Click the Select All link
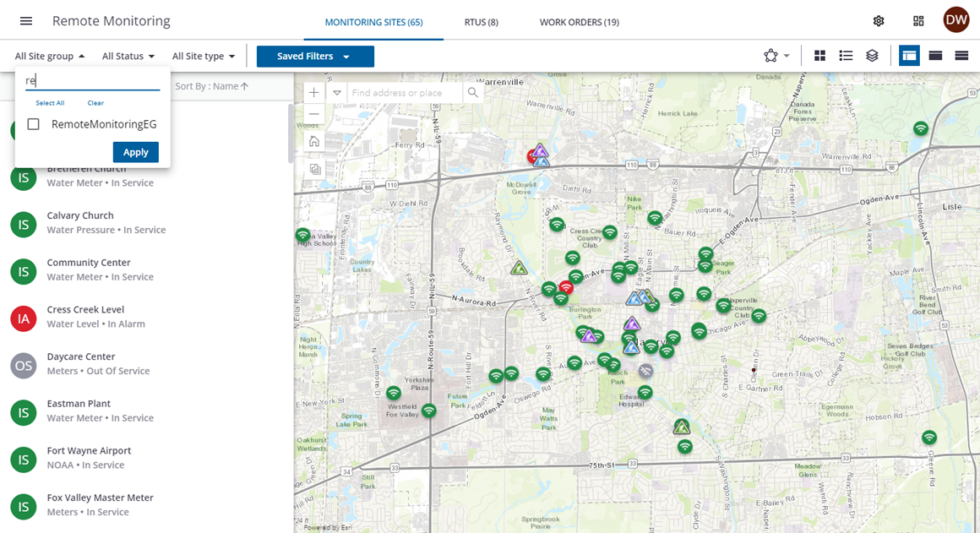 point(50,103)
